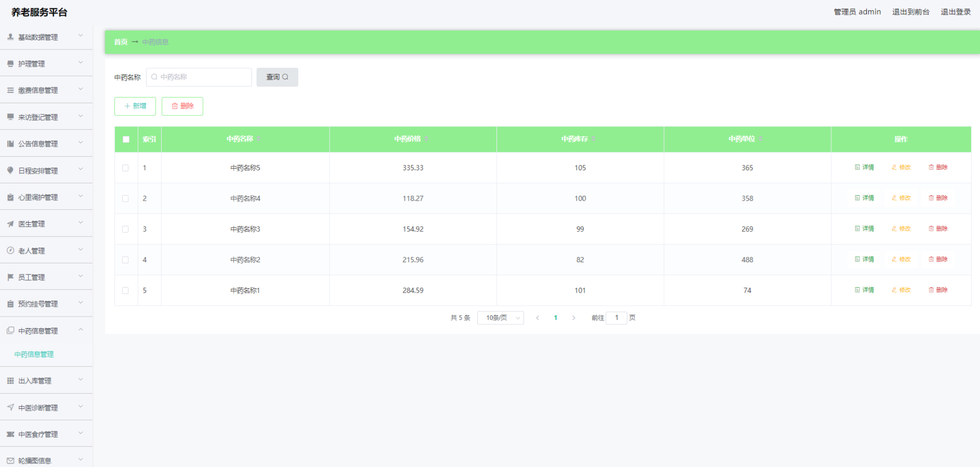Image resolution: width=980 pixels, height=467 pixels.
Task: Click the 退出登录 link
Action: click(x=956, y=12)
